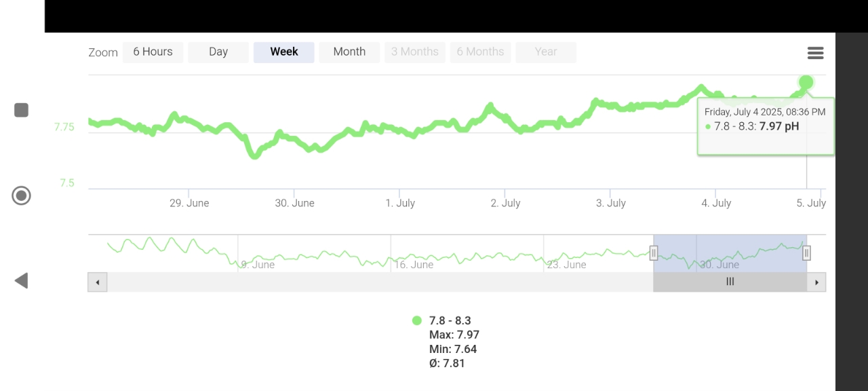
Task: Select the 3 Months zoom range
Action: pyautogui.click(x=415, y=52)
